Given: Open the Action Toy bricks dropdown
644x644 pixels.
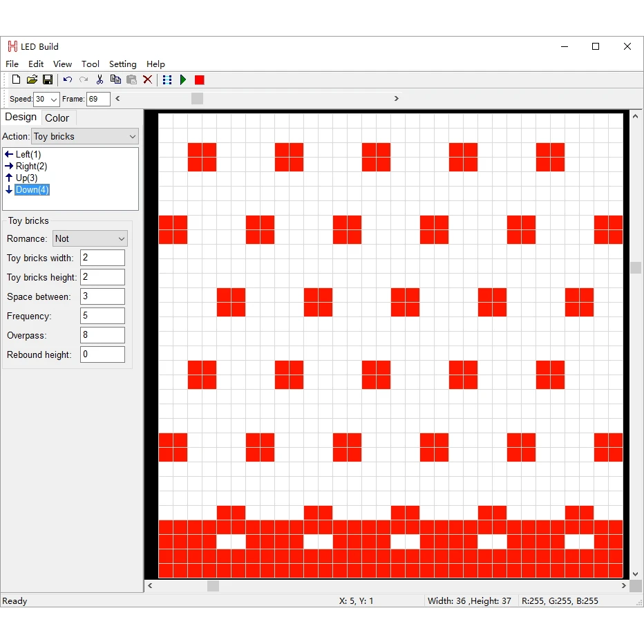Looking at the screenshot, I should [85, 136].
